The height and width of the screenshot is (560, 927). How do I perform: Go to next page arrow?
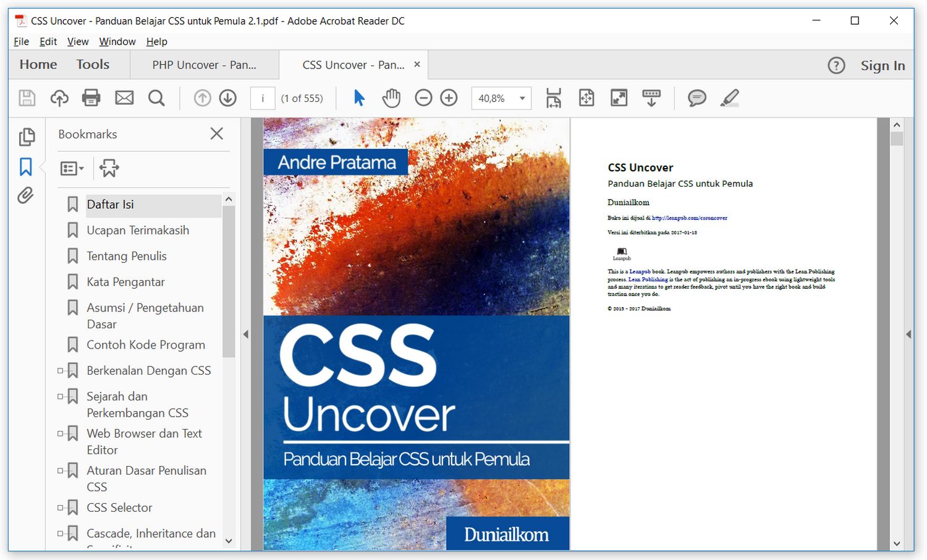pos(228,98)
